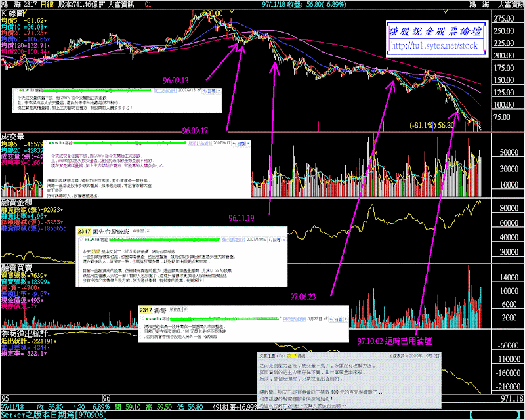The height and width of the screenshot is (420, 525).
Task: Click reply button on 6月23日 message
Action: point(337,320)
